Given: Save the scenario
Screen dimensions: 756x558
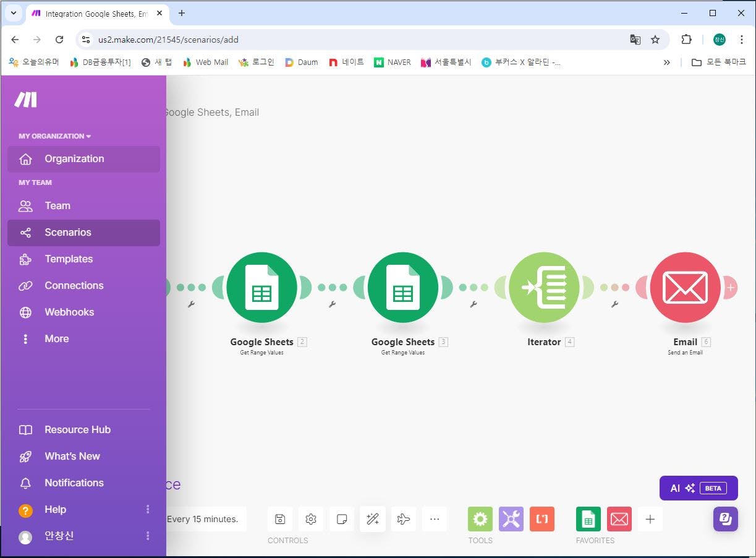Looking at the screenshot, I should point(280,519).
